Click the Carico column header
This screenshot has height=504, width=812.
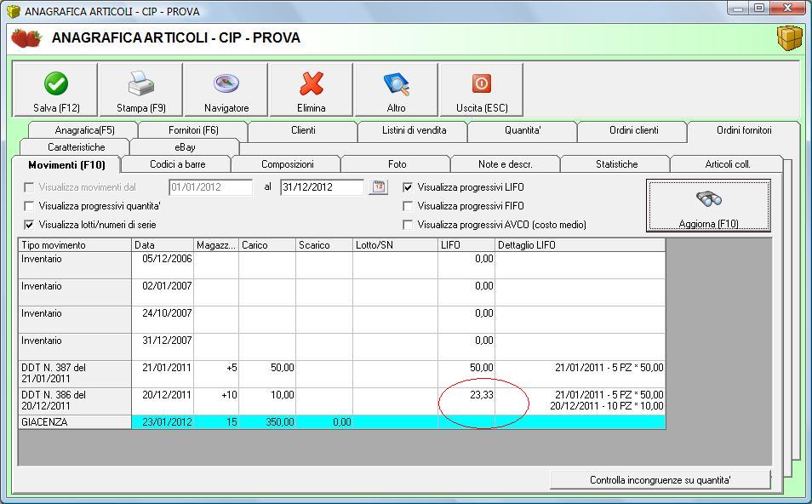[267, 245]
